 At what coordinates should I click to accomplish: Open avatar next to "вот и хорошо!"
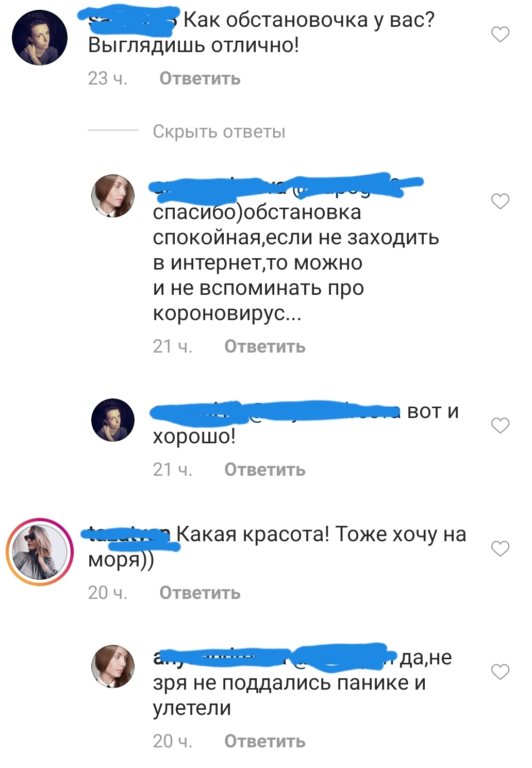tap(113, 420)
